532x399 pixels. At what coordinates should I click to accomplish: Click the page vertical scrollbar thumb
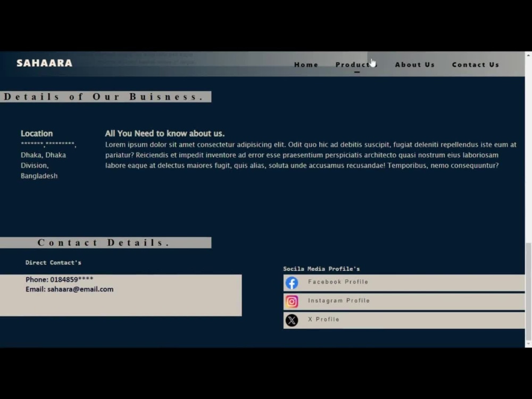pyautogui.click(x=528, y=291)
